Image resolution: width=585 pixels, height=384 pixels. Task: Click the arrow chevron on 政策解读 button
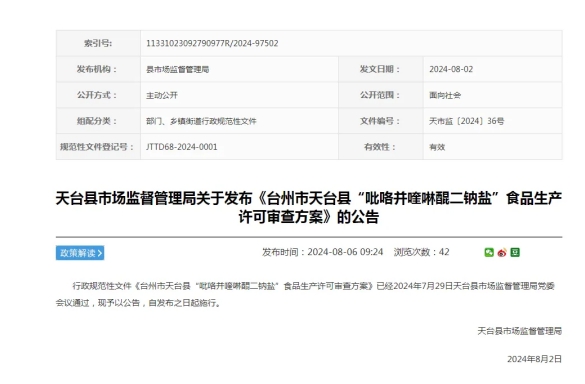(x=100, y=253)
